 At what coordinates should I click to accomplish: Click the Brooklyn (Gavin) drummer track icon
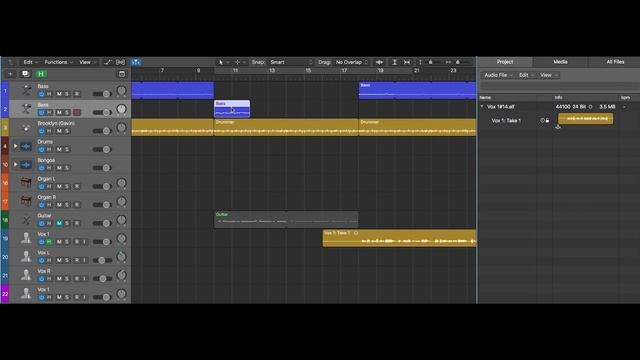click(26, 128)
